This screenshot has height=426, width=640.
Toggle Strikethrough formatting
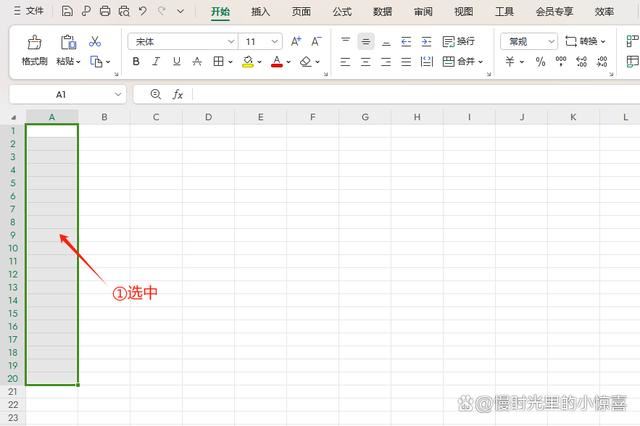(x=197, y=62)
